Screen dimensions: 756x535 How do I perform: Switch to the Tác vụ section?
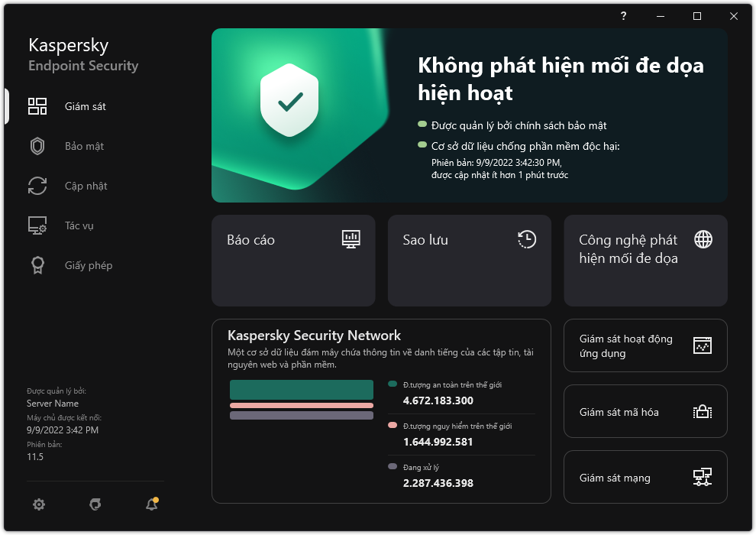[79, 225]
